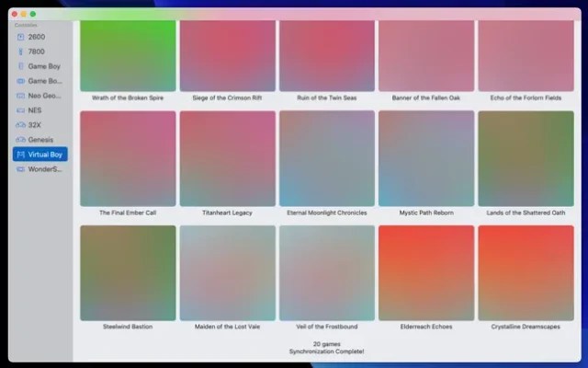The image size is (588, 368).
Task: Click the Neo Geo... console icon
Action: coord(20,96)
